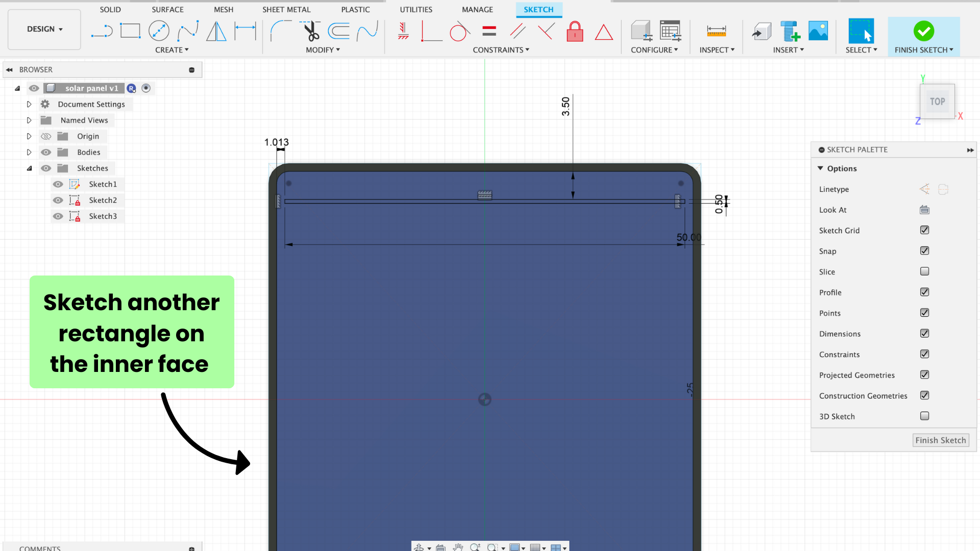Toggle the Profile checkbox
980x551 pixels.
tap(924, 292)
